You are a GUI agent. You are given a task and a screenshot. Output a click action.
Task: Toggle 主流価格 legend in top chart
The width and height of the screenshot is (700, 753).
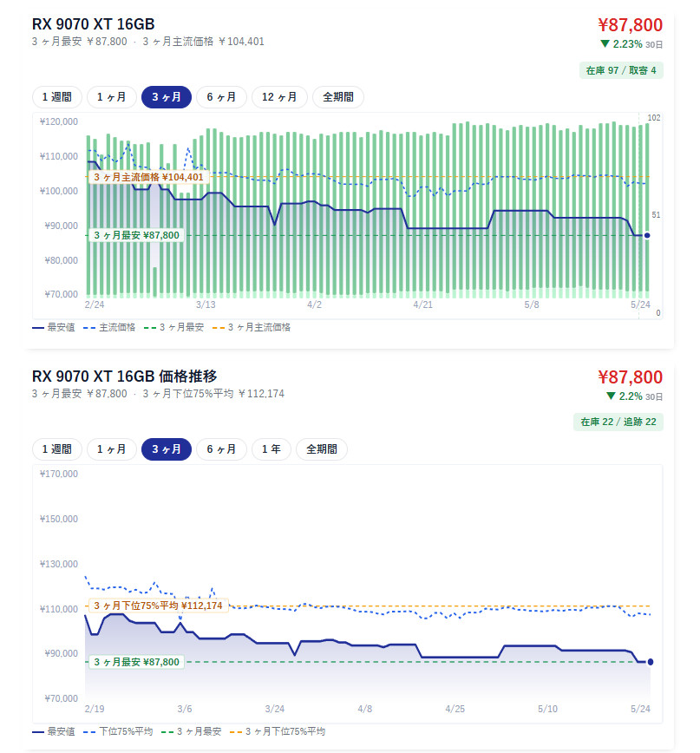(109, 328)
